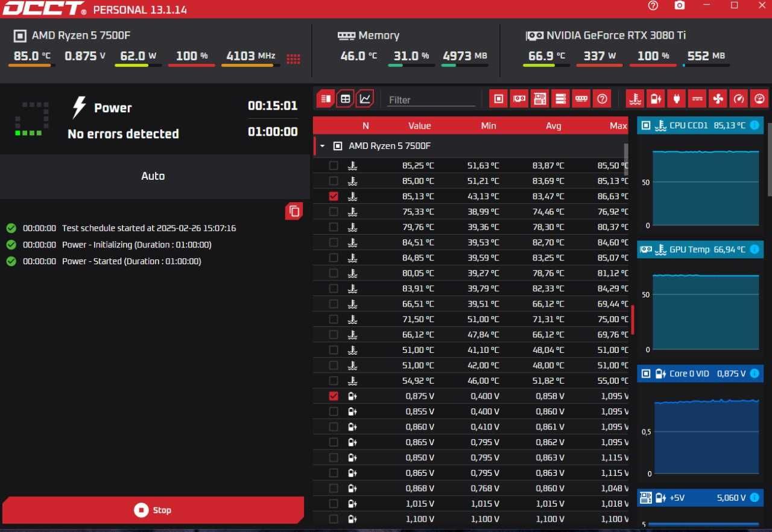Filter sensors by CPU hardware icon
The width and height of the screenshot is (772, 532).
pyautogui.click(x=498, y=99)
